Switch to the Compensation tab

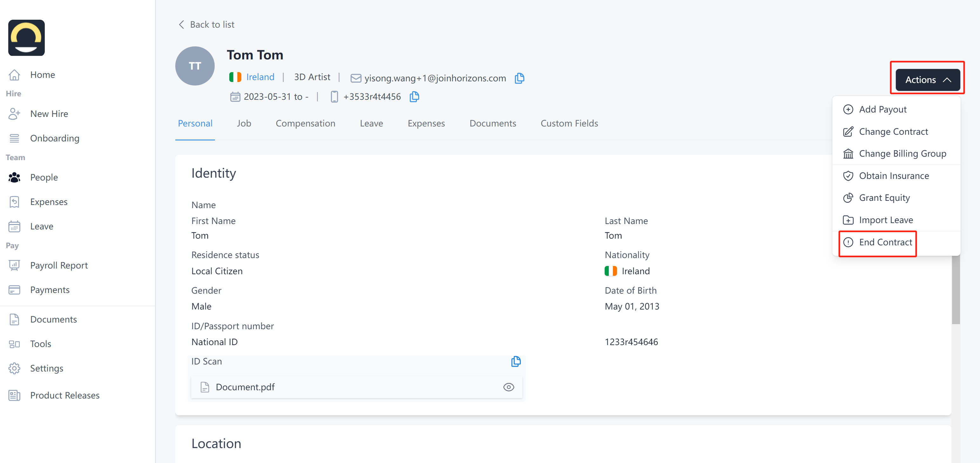pyautogui.click(x=305, y=123)
